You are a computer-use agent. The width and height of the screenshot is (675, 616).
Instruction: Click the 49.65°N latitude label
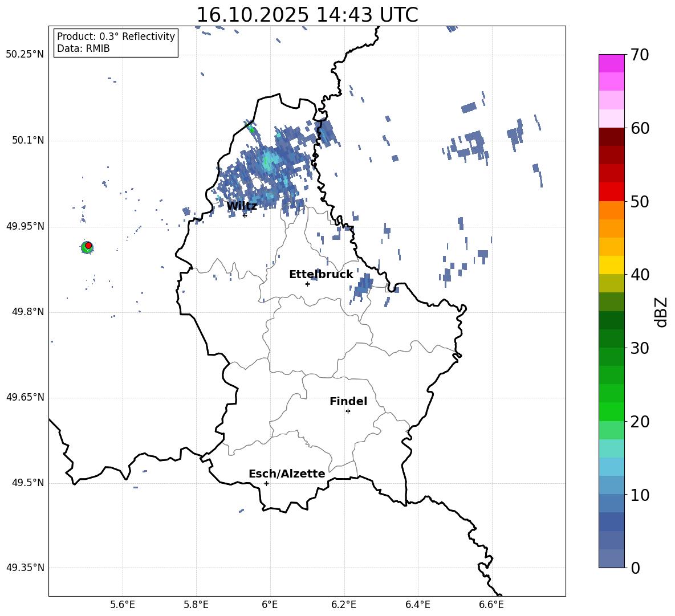pos(25,397)
